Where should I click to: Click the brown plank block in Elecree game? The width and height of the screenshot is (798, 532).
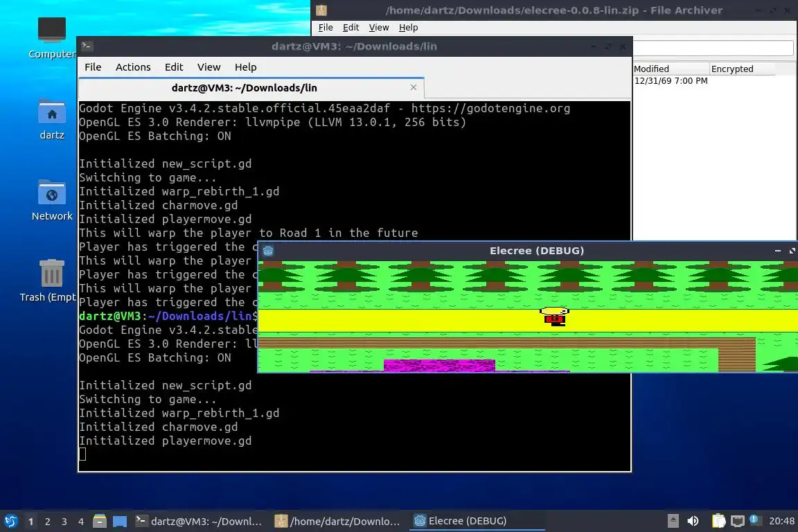pos(736,355)
